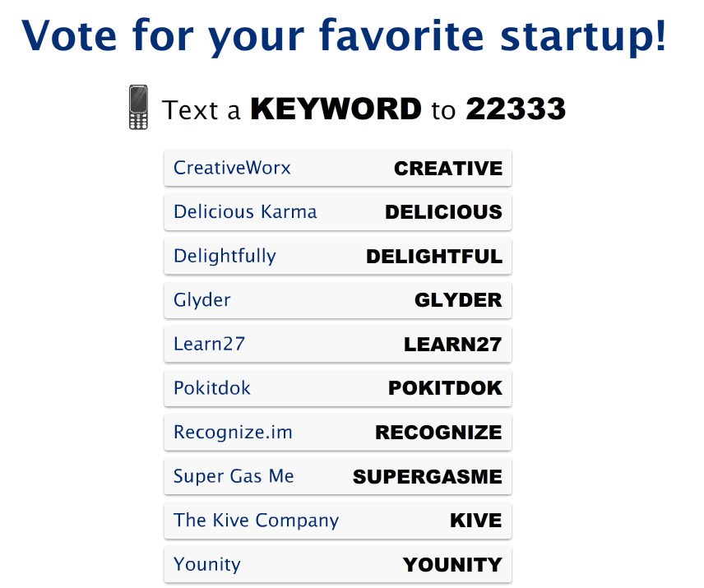
Task: Click the bold KEYWORD word in instructions
Action: 336,109
